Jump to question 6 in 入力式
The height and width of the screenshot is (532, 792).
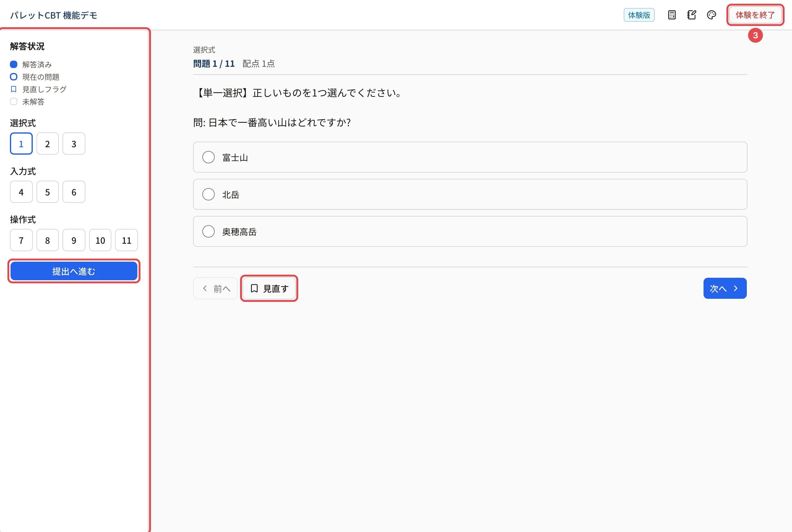pos(74,192)
